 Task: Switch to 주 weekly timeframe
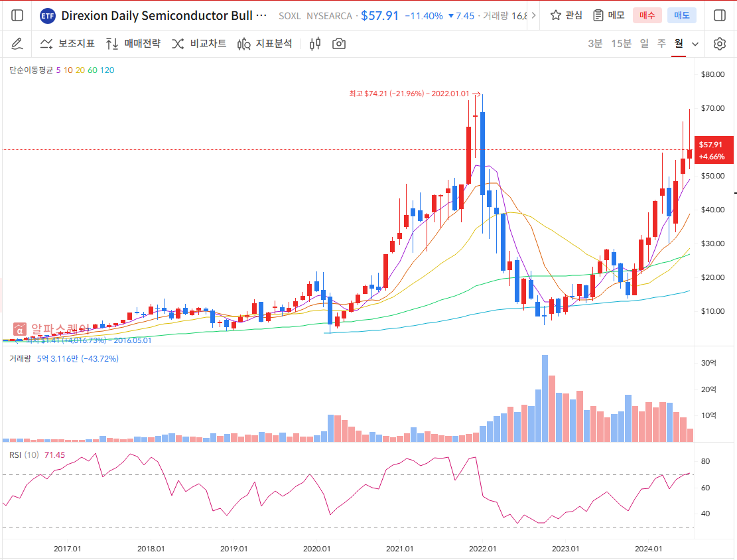(x=661, y=44)
